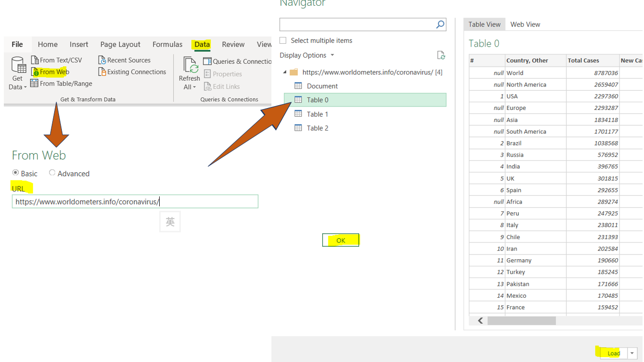Open the Page Layout tab
Viewport: 644px width, 362px height.
[120, 44]
